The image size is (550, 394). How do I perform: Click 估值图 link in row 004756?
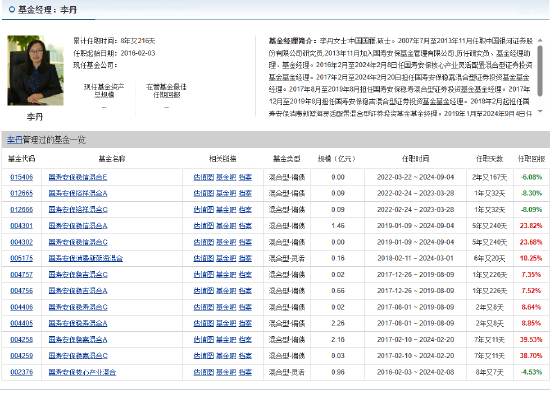point(203,291)
